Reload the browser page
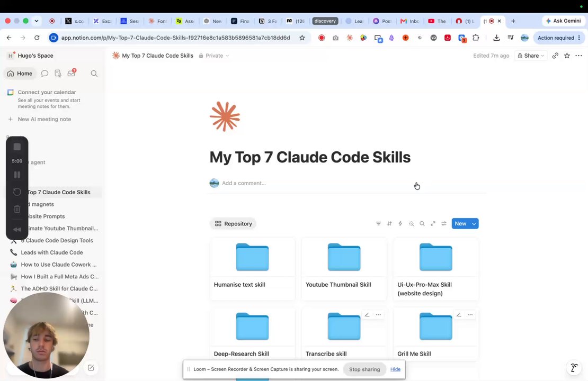Screen dimensions: 588x381 [x=37, y=38]
